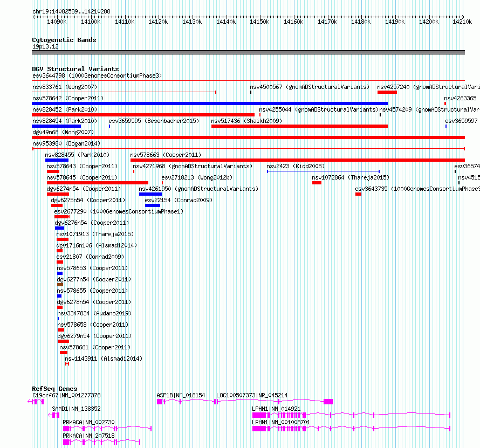Open the nsv953980 (Dogan2014) variant label
Image resolution: width=480 pixels, height=448 pixels.
click(x=66, y=143)
